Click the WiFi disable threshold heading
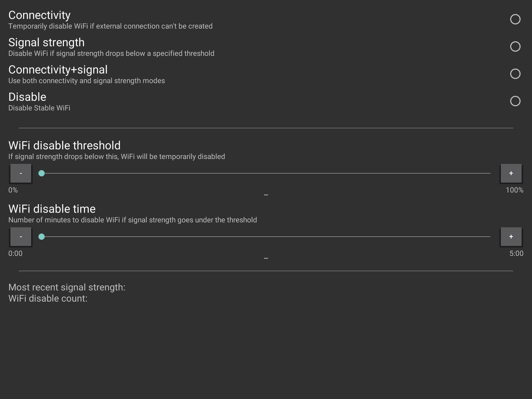 [x=64, y=145]
